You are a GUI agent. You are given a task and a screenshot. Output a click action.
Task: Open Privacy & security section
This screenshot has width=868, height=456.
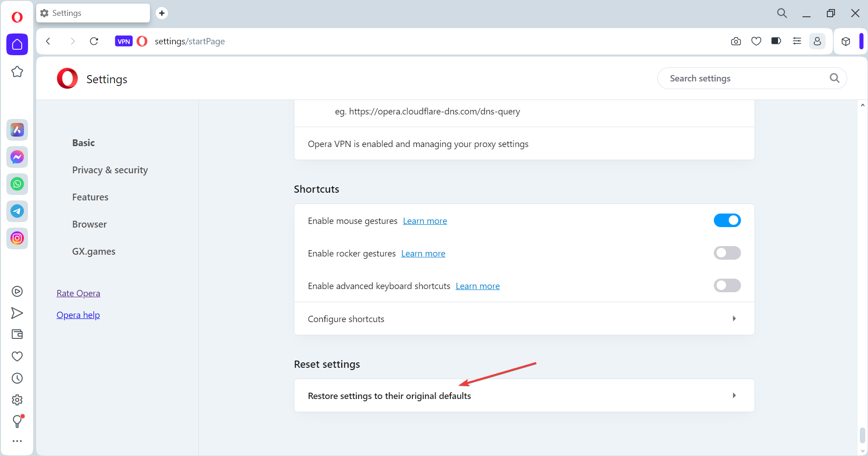(x=110, y=170)
